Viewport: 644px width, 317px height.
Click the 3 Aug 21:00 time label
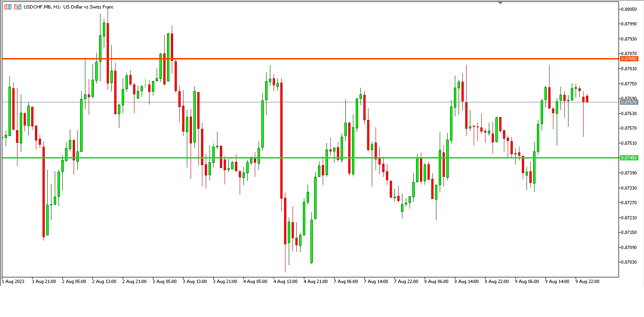click(225, 282)
